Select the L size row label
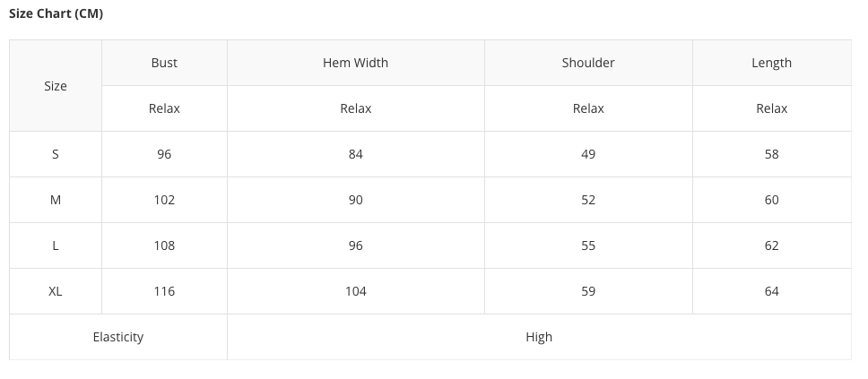 (x=56, y=245)
